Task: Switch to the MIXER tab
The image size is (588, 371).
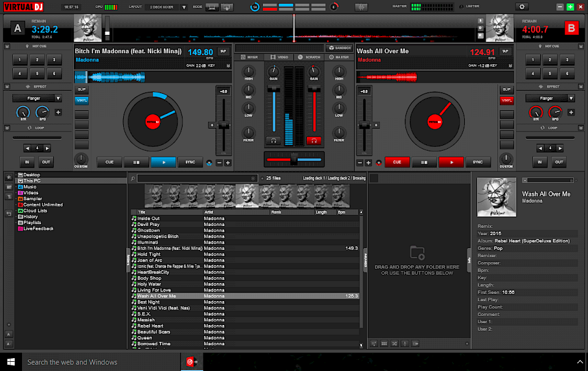Action: tap(249, 58)
